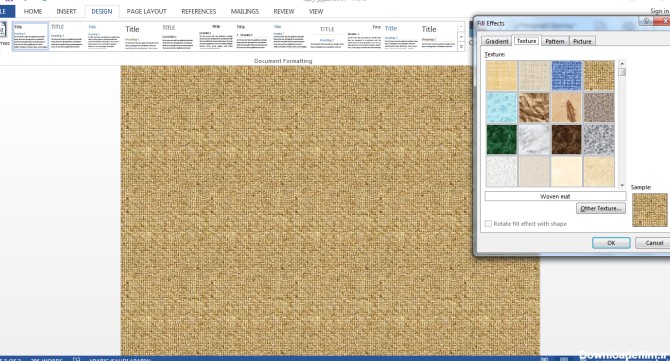670x361 pixels.
Task: Click the texture list up arrow
Action: [x=622, y=63]
